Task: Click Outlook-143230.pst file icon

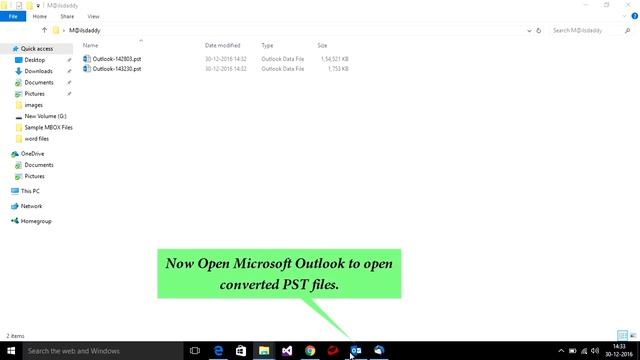Action: 87,69
